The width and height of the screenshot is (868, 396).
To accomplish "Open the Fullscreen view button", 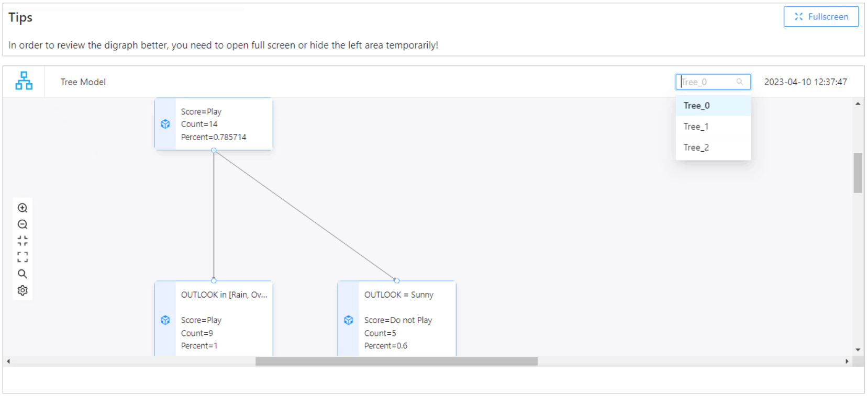I will (821, 17).
